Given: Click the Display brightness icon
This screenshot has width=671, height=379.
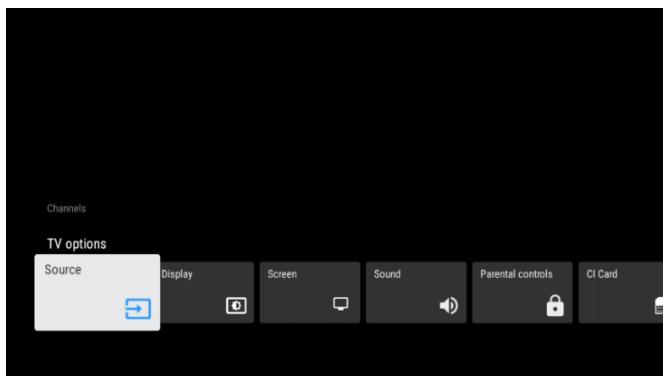Looking at the screenshot, I should [x=236, y=305].
